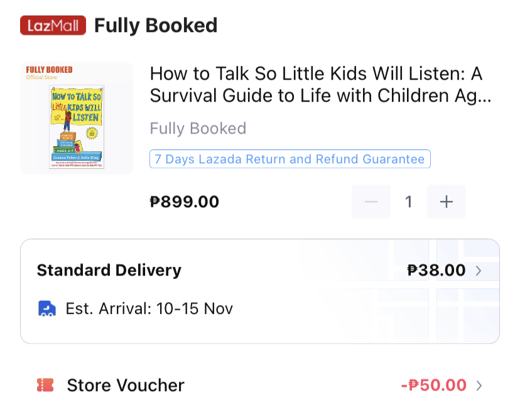Decrease quantity with the minus button
The height and width of the screenshot is (420, 520).
coord(371,202)
